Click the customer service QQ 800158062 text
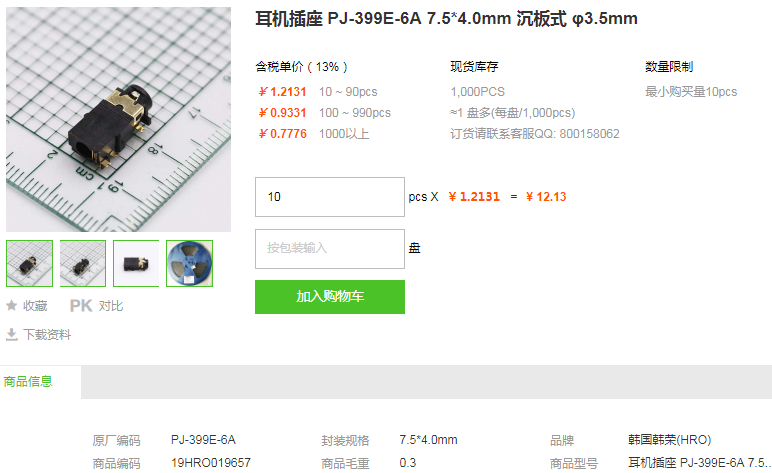The image size is (772, 473). click(535, 134)
